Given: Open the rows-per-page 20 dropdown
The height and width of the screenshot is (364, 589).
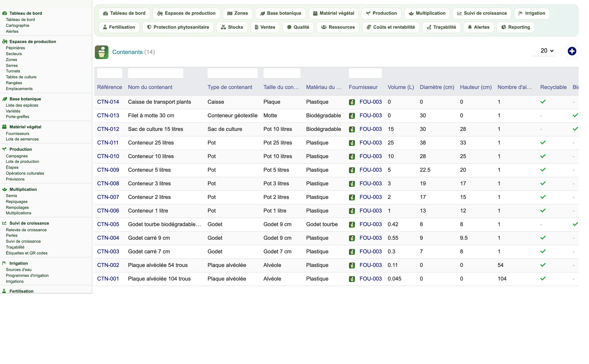Looking at the screenshot, I should [544, 51].
